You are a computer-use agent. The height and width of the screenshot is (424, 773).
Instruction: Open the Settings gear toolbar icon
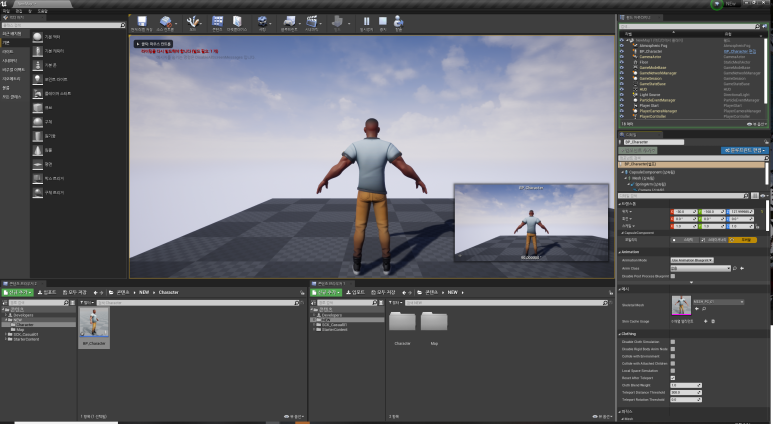point(262,21)
